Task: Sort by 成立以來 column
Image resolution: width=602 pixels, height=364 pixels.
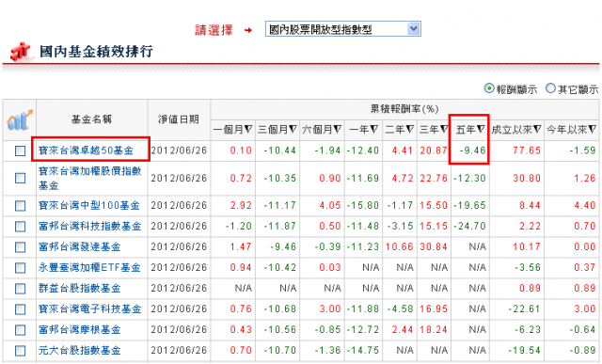Action: (x=516, y=130)
